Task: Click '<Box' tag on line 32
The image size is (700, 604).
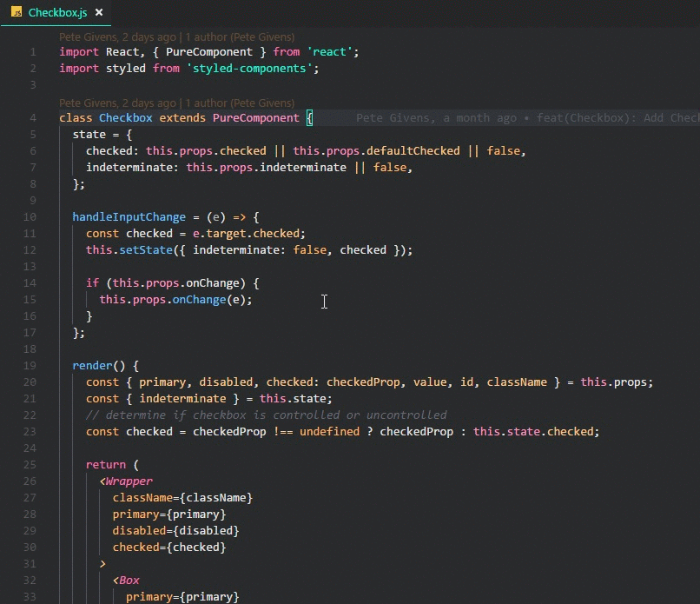Action: 126,581
